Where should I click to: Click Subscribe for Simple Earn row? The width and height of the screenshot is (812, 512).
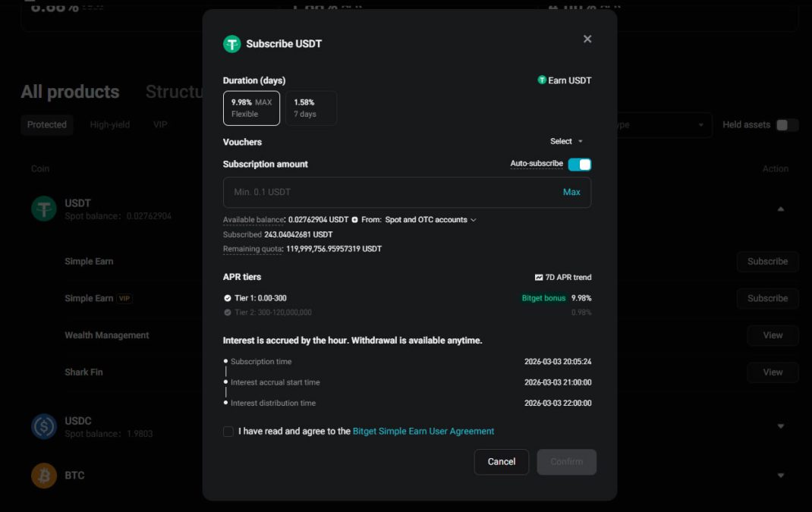767,262
